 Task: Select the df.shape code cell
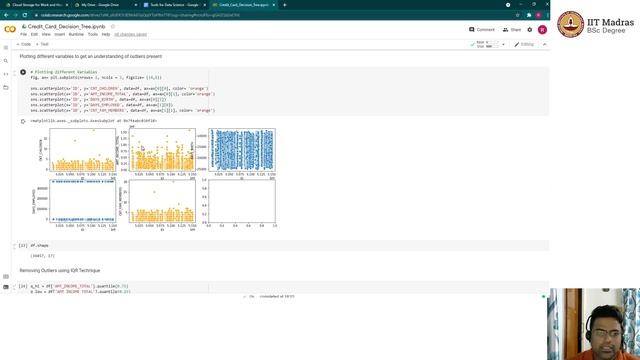[x=283, y=245]
